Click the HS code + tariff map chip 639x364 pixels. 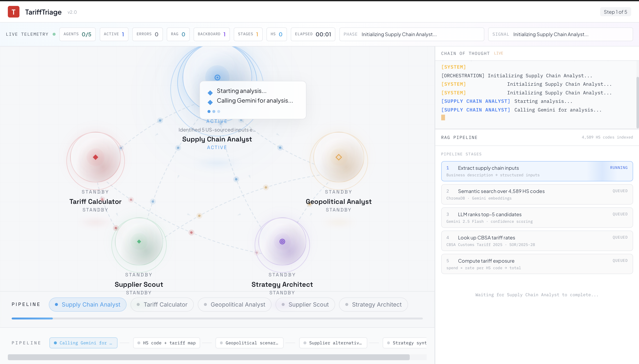tap(166, 343)
